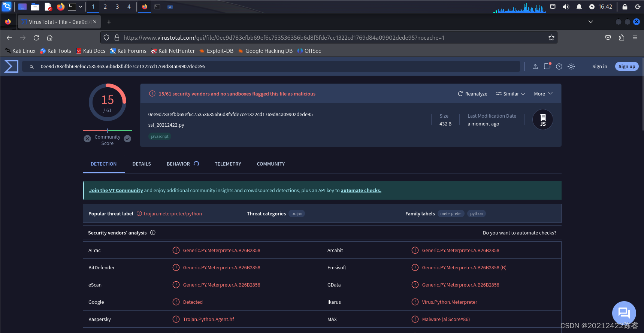This screenshot has height=333, width=644.
Task: Toggle the light/dark theme sun icon
Action: point(571,66)
